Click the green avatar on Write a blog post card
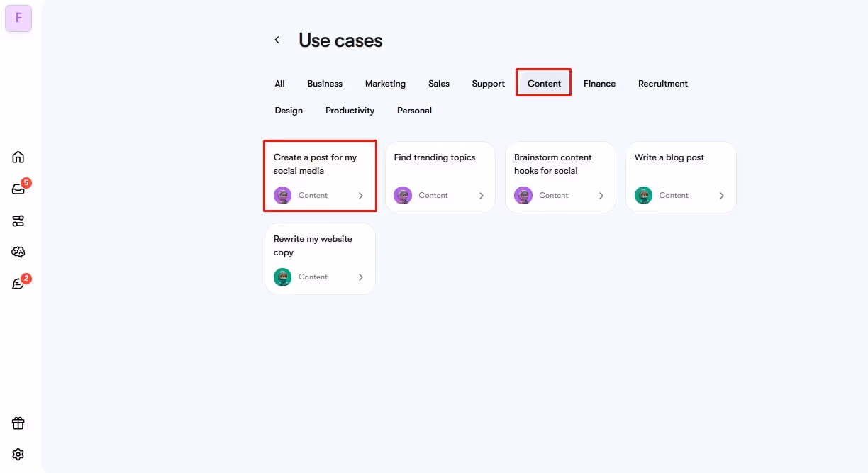This screenshot has height=473, width=868. (x=643, y=195)
